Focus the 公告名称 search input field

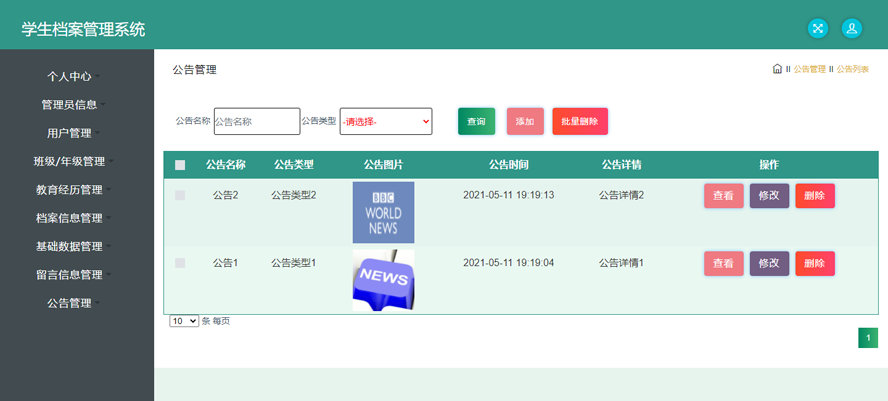tap(257, 121)
